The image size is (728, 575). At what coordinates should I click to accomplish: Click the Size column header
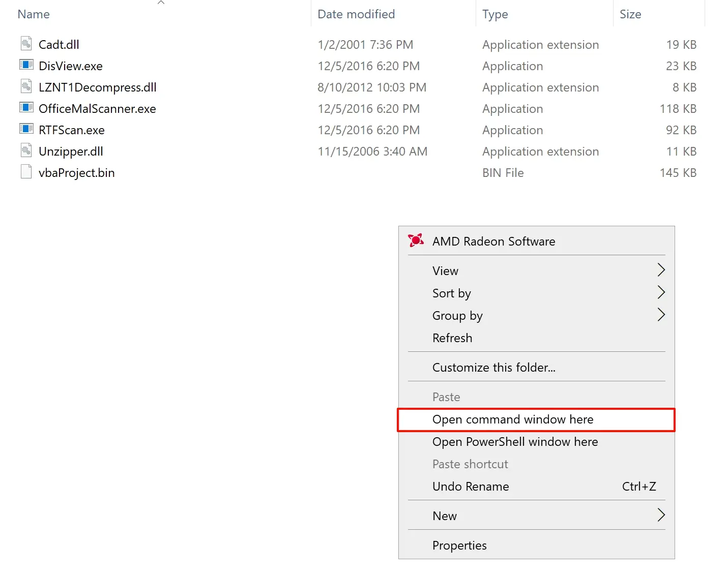630,14
